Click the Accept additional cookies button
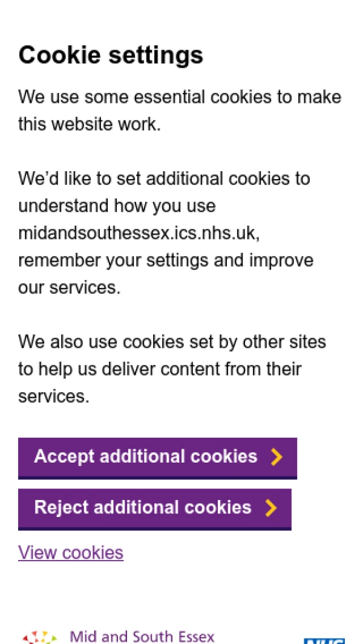Image resolution: width=363 pixels, height=644 pixels. pyautogui.click(x=157, y=457)
